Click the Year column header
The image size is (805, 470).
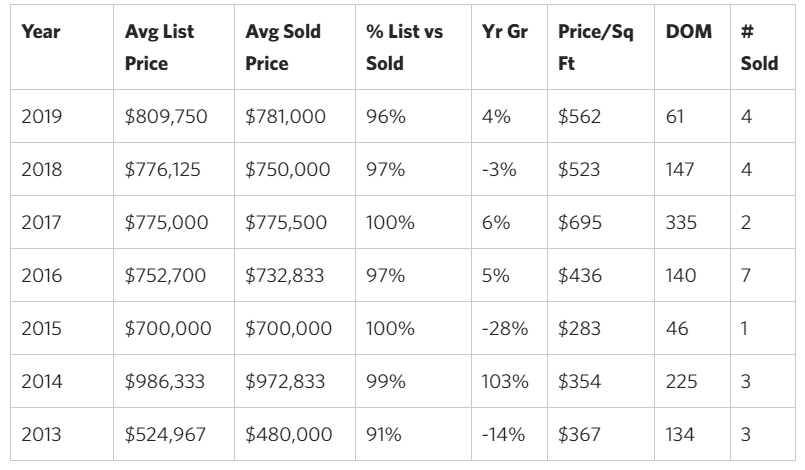[x=41, y=31]
